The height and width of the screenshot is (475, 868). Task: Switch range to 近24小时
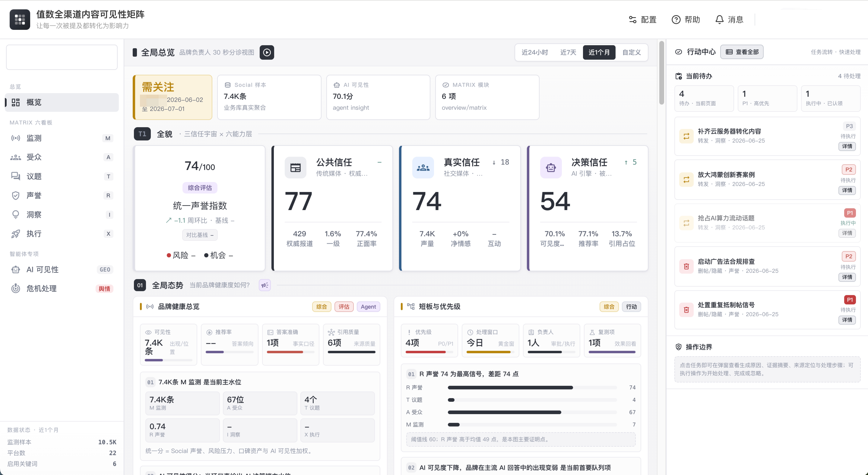tap(534, 52)
